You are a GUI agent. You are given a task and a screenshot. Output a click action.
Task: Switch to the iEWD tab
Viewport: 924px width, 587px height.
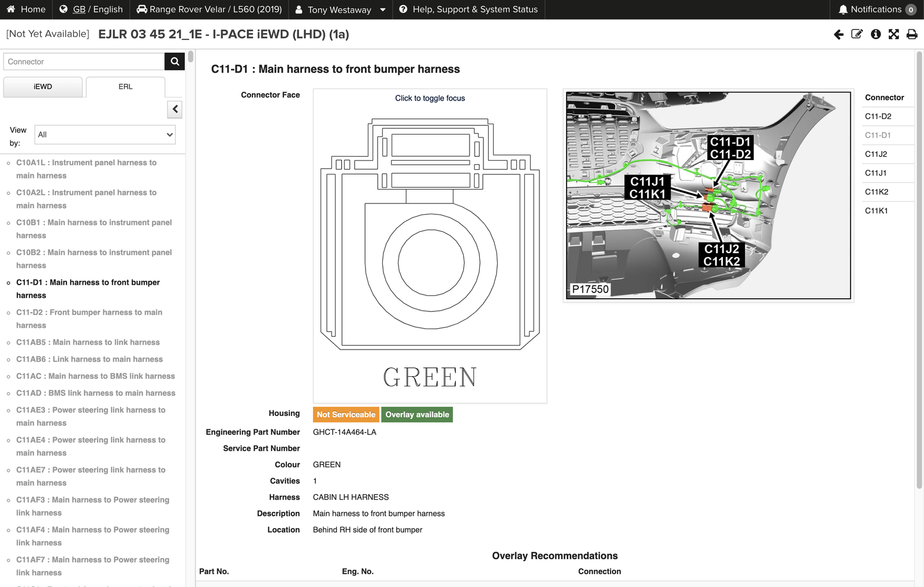[x=43, y=87]
